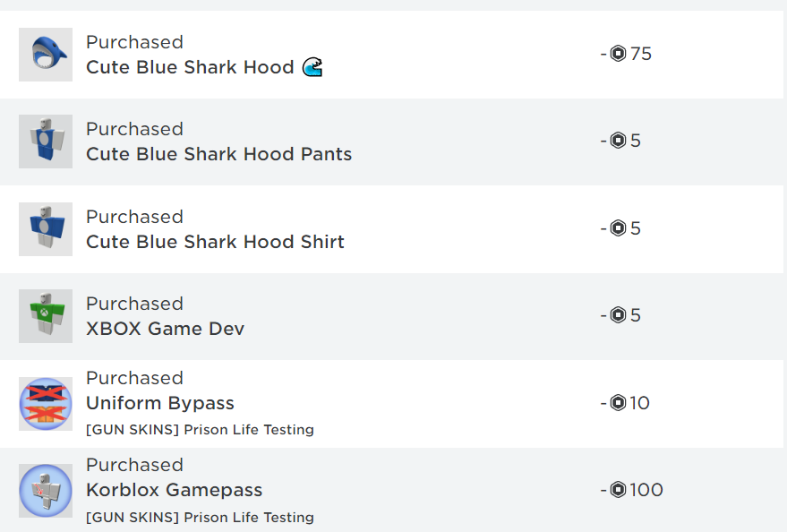Click the Korblox Gamepass round icon
787x532 pixels.
pos(46,491)
